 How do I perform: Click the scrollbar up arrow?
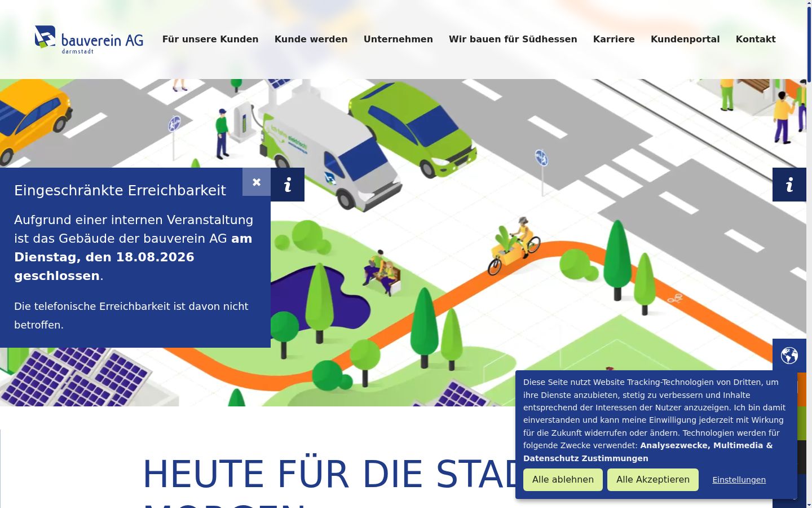pos(809,3)
